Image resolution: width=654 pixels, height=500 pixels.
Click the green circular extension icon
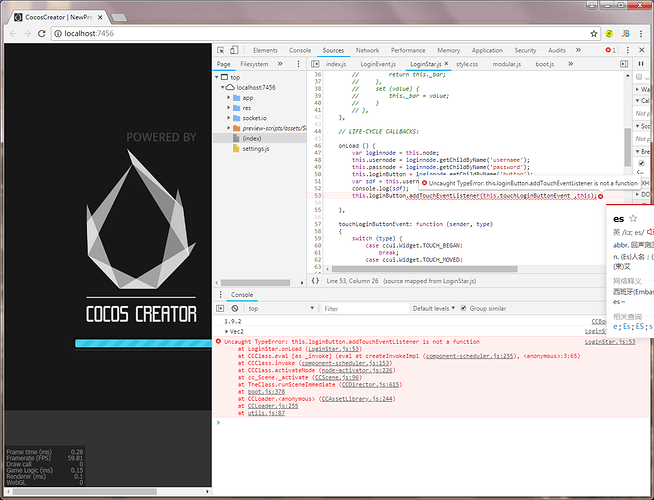coord(609,34)
